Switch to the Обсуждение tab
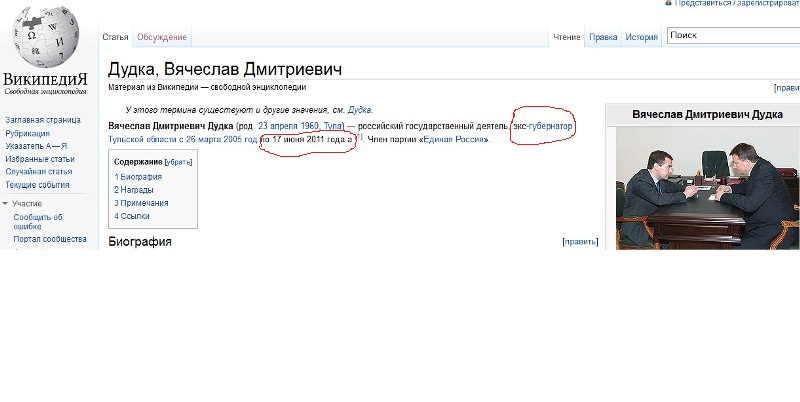800x402 pixels. click(161, 37)
